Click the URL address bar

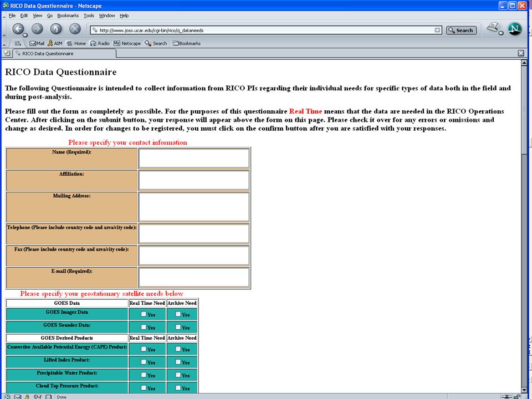click(x=265, y=30)
